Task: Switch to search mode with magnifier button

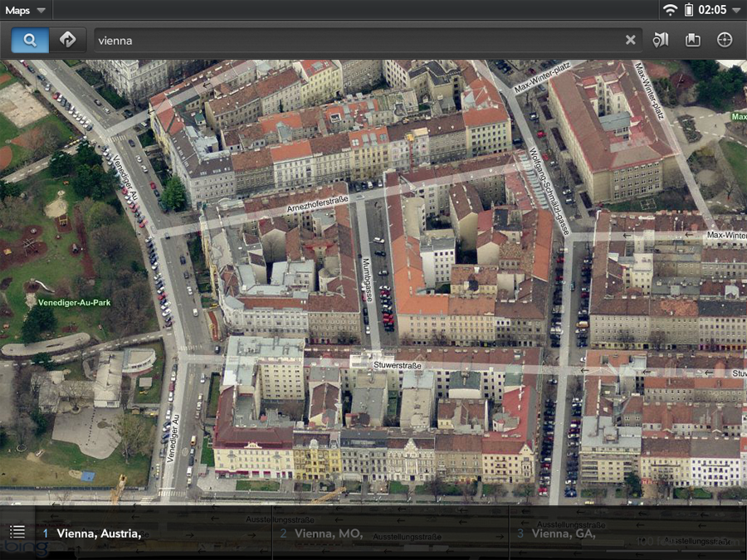Action: (x=30, y=40)
